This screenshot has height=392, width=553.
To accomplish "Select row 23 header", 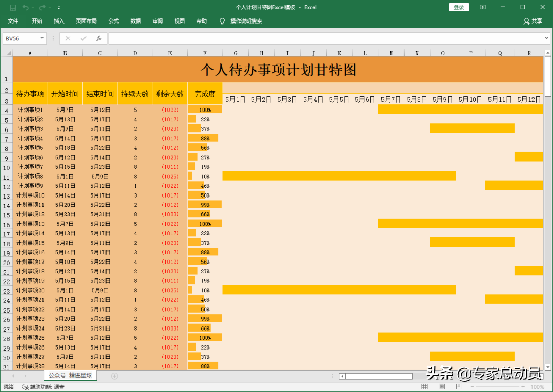I will 7,291.
